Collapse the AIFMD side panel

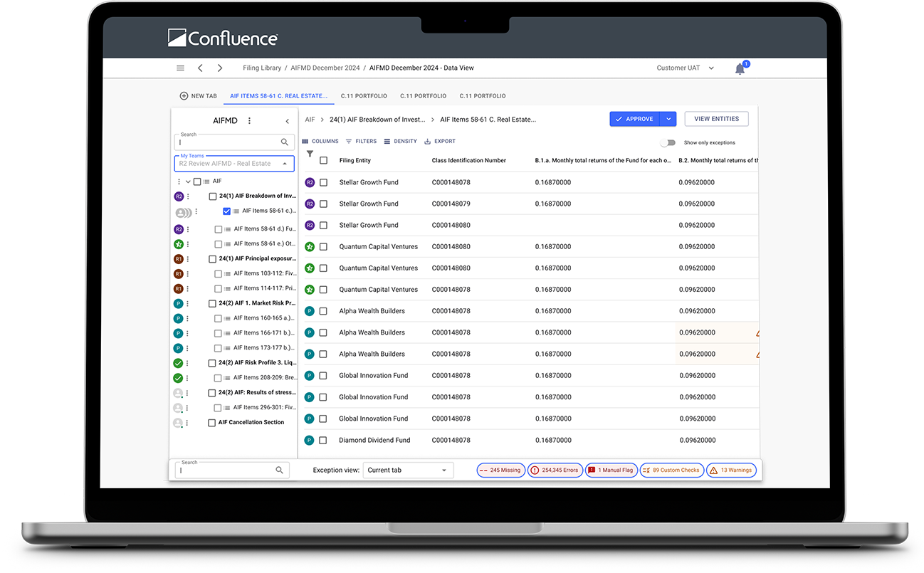[288, 121]
